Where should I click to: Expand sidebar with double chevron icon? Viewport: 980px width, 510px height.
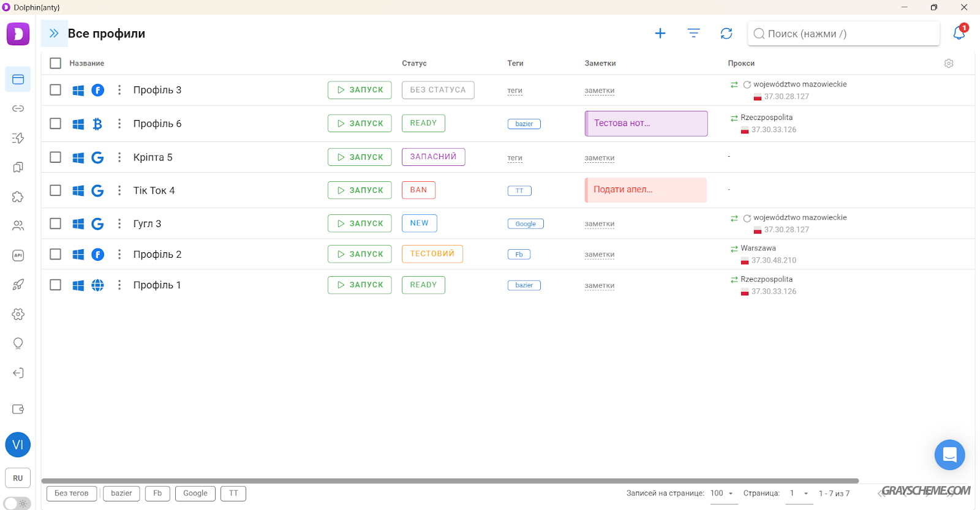pyautogui.click(x=54, y=34)
